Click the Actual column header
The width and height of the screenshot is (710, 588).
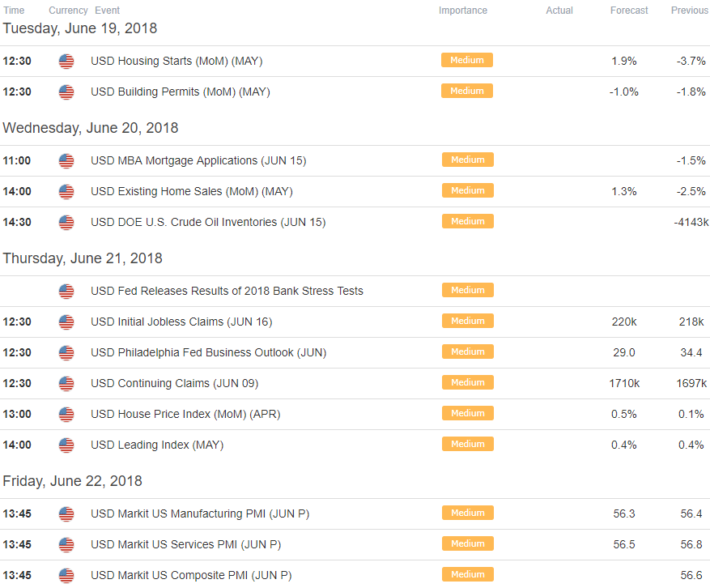pyautogui.click(x=559, y=11)
